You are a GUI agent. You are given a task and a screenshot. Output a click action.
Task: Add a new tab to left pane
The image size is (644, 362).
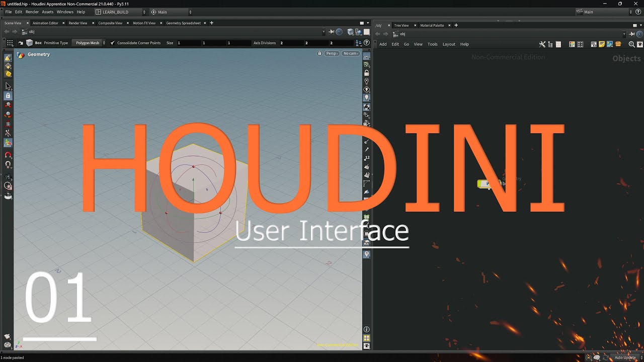tap(211, 23)
